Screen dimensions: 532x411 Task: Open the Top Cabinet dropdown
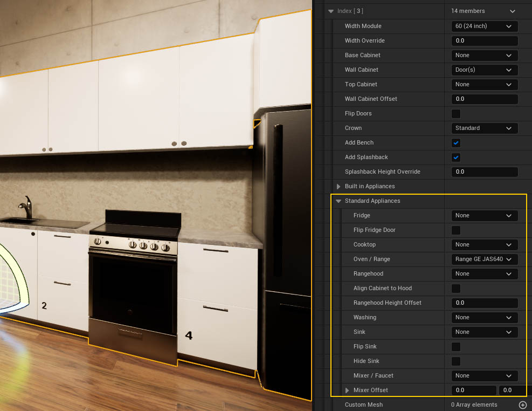[484, 85]
